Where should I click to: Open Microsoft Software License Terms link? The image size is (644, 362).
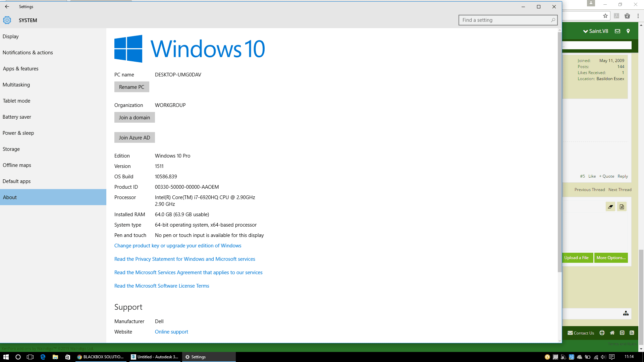click(162, 286)
